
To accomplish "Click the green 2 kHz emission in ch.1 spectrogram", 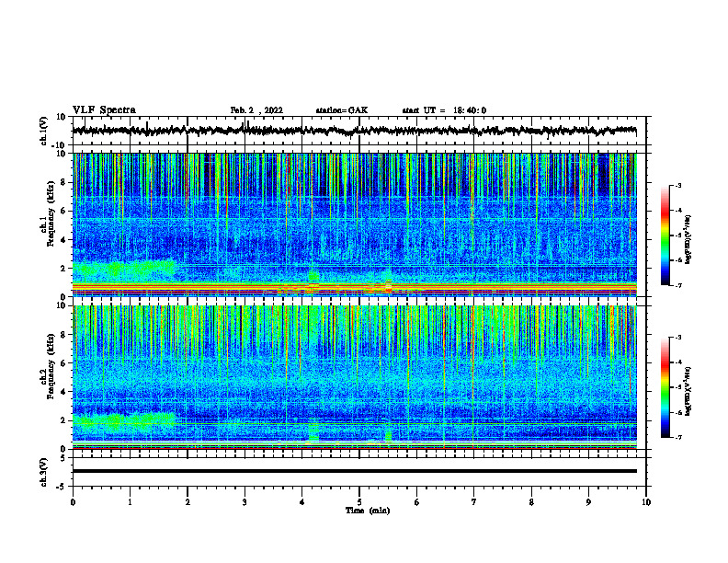I will [124, 269].
